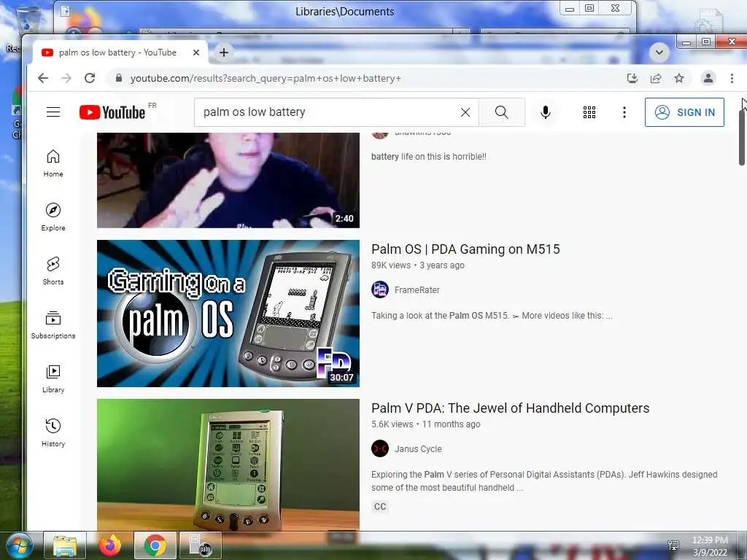747x560 pixels.
Task: Click the Libraries\Documents window title bar
Action: 344,12
